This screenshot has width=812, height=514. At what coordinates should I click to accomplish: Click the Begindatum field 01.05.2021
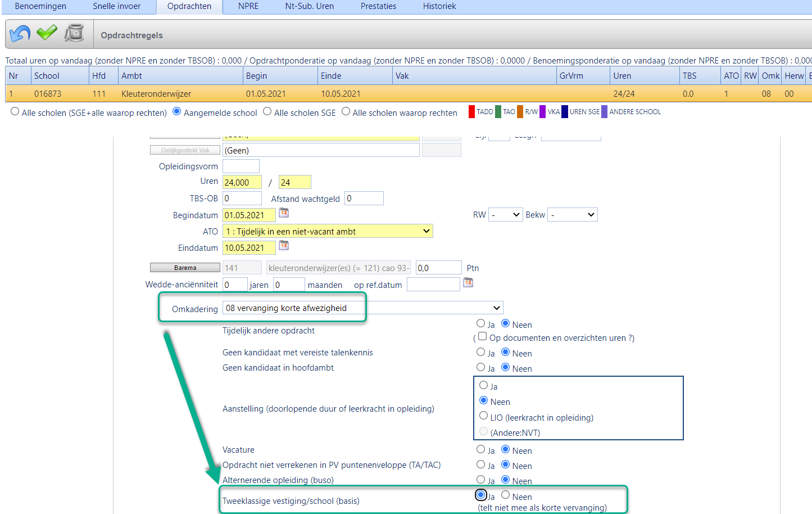click(x=250, y=215)
